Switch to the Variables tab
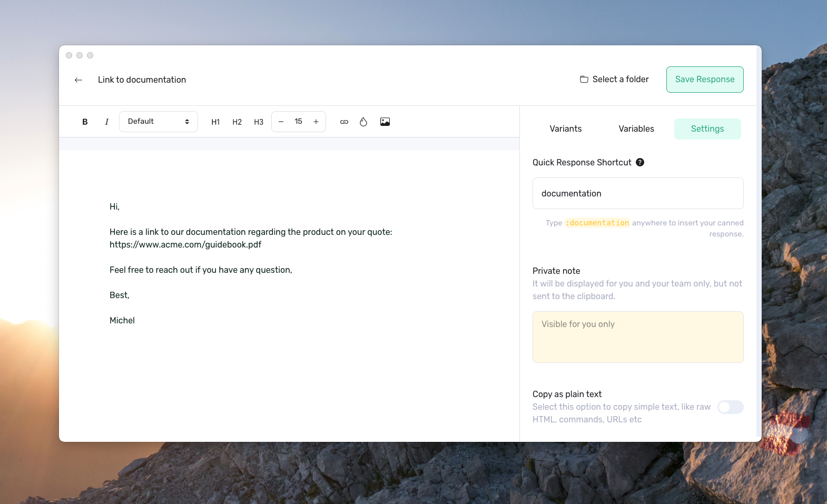Image resolution: width=827 pixels, height=504 pixels. tap(636, 129)
